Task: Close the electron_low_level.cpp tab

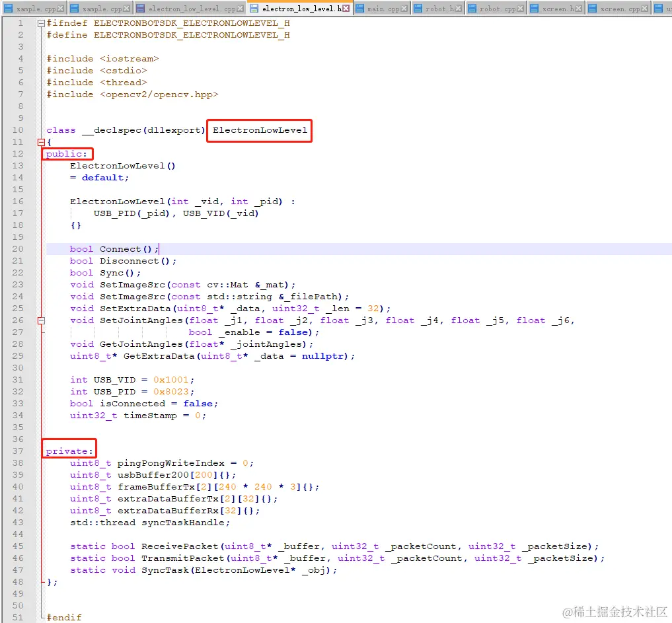Action: tap(240, 9)
